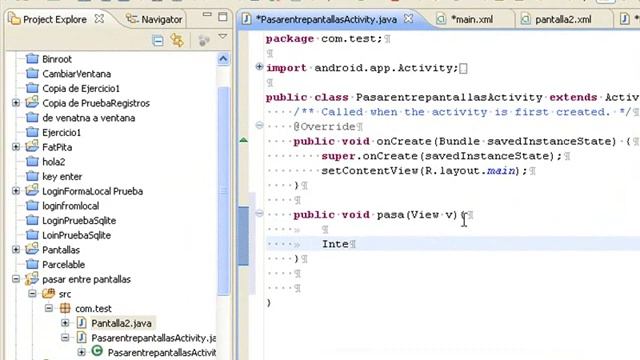Close the Project Explorer tab
The image size is (640, 360).
coord(99,18)
